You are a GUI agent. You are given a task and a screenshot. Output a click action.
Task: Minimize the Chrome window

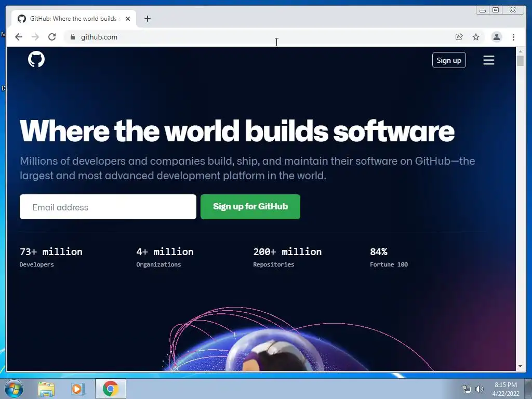click(482, 10)
